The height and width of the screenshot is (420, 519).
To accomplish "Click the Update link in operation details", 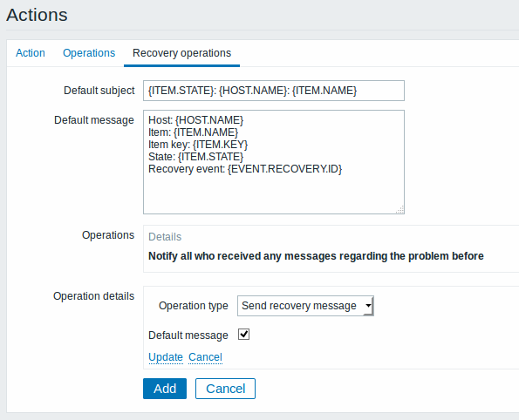I will coord(166,357).
